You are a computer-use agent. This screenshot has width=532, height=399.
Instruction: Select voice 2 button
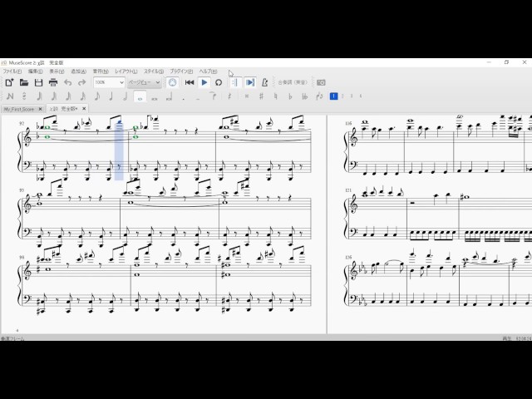click(342, 96)
